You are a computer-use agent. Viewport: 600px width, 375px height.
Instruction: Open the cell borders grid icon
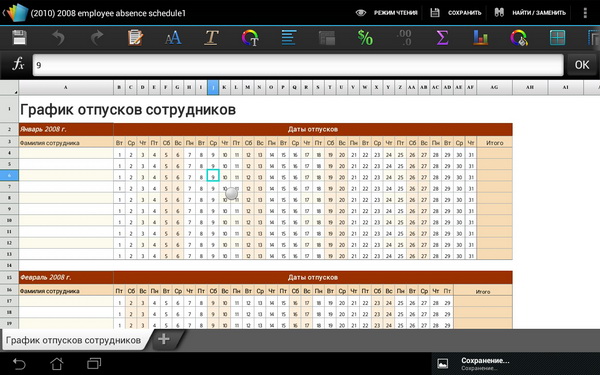click(557, 38)
